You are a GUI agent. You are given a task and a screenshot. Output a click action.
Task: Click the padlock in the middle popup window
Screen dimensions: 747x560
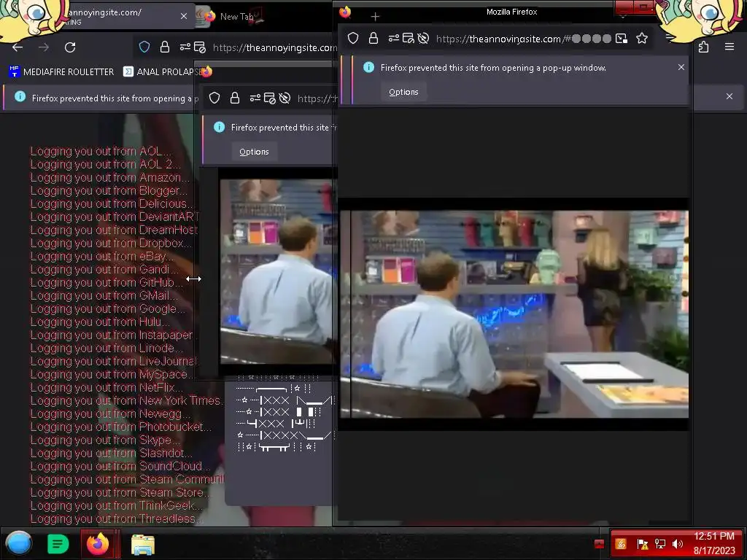click(235, 98)
